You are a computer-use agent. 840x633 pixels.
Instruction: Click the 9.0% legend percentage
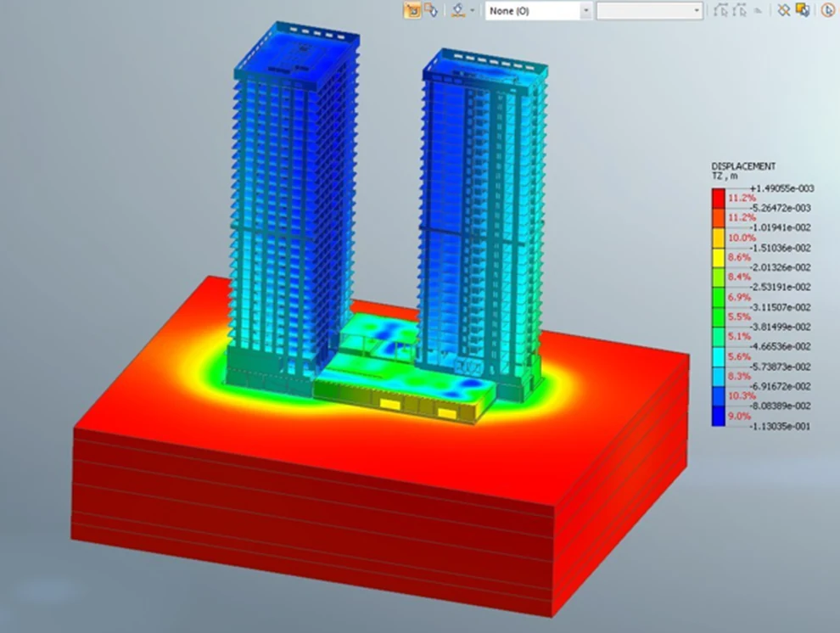pos(739,416)
